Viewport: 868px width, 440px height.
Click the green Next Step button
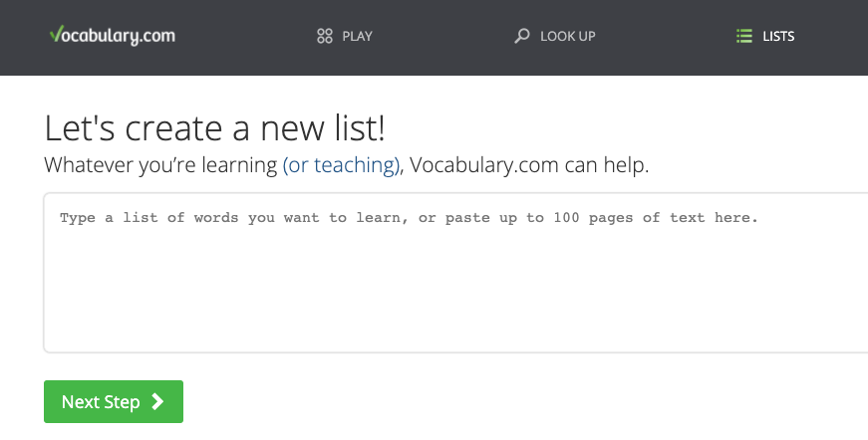point(114,401)
